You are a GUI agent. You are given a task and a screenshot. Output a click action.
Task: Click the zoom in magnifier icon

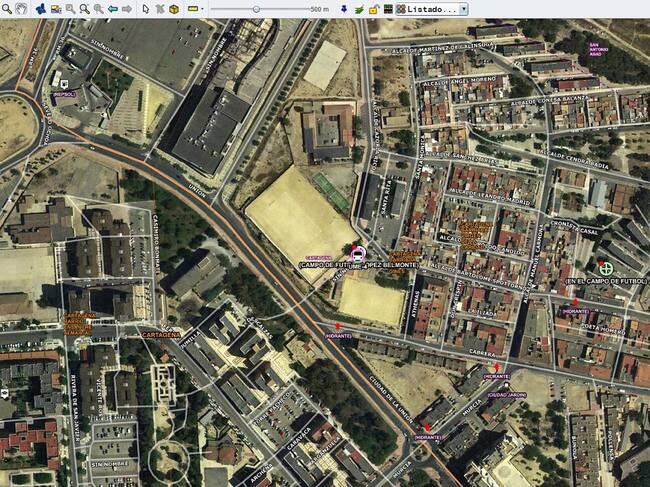84,8
